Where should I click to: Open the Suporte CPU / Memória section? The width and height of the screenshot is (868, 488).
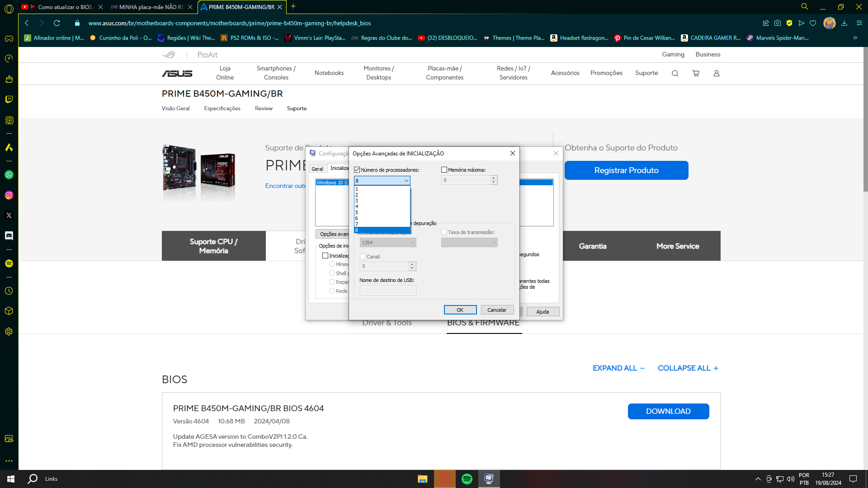[213, 246]
